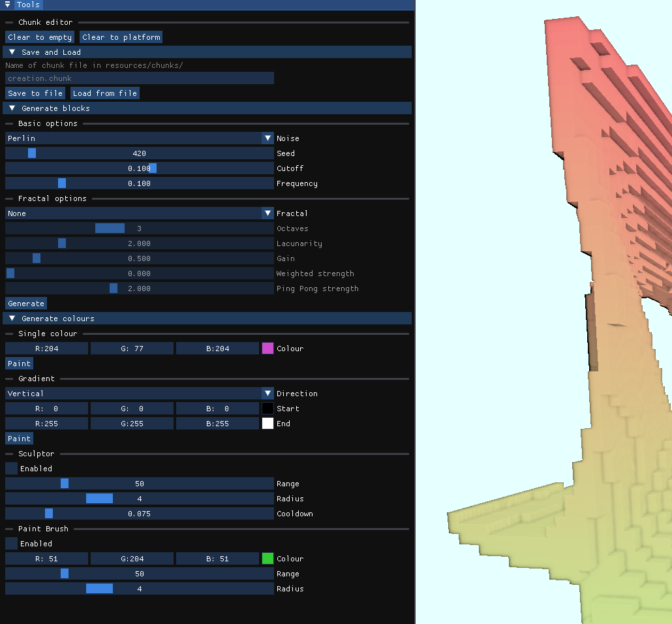Click the gradient Start B: 0 field

tap(218, 409)
